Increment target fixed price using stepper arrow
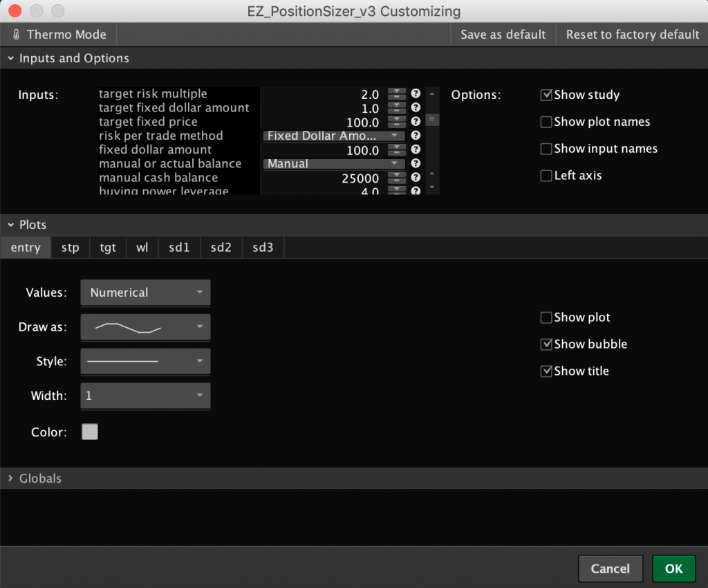Screen dimensions: 708x588 [395, 119]
